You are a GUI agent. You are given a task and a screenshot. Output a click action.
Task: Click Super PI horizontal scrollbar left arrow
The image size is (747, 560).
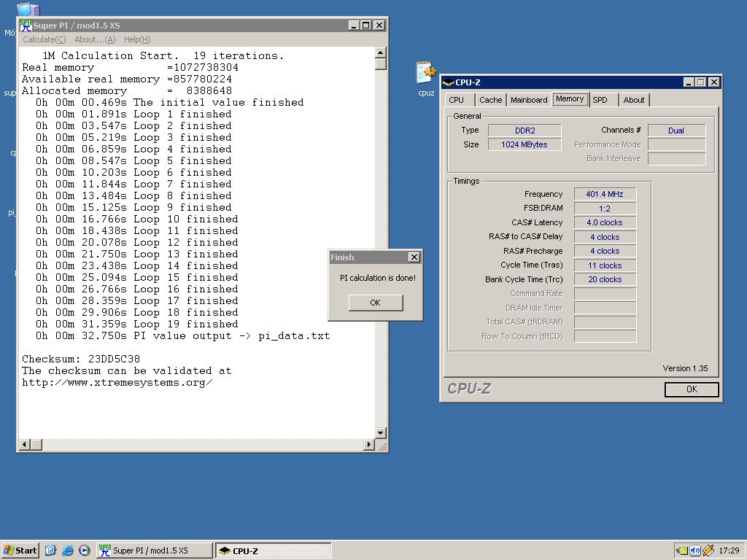click(25, 444)
